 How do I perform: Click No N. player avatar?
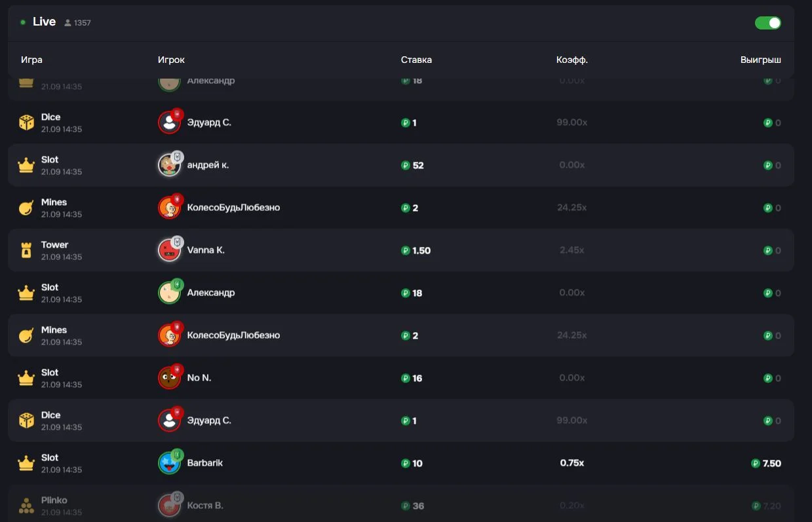click(x=170, y=377)
